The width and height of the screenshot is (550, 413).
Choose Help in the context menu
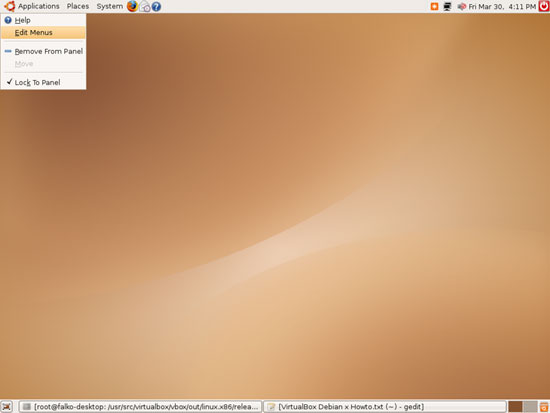click(43, 20)
